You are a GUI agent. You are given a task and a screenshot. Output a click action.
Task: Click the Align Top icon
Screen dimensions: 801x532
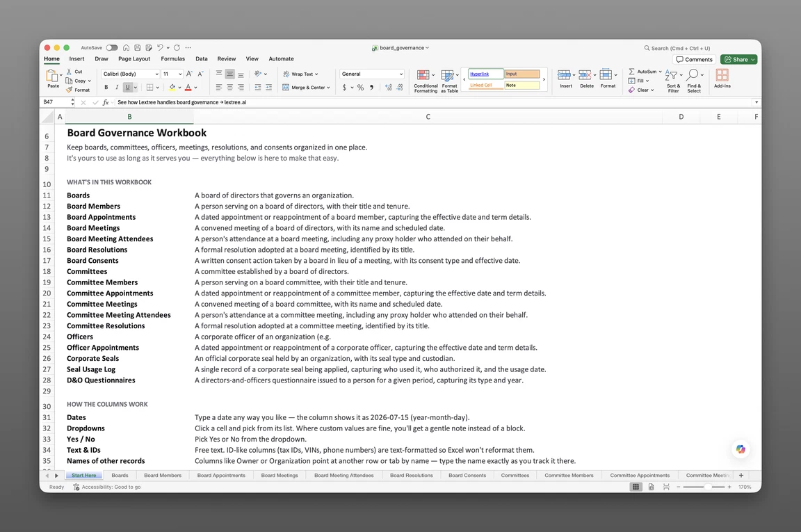(218, 74)
